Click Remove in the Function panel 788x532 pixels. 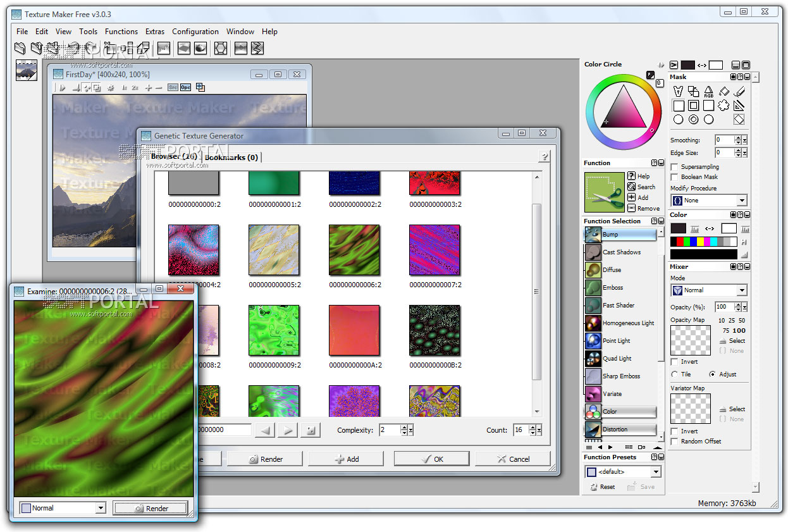[643, 208]
